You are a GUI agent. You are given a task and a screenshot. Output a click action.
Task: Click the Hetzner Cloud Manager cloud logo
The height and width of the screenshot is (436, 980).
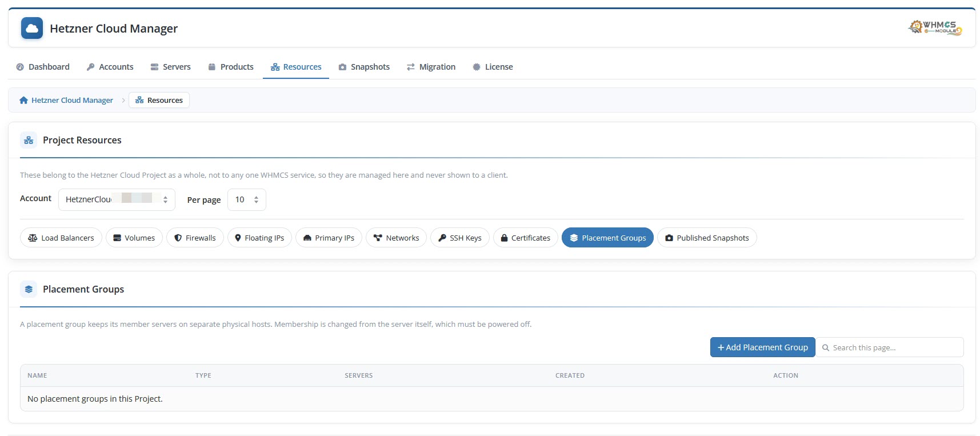(x=32, y=28)
